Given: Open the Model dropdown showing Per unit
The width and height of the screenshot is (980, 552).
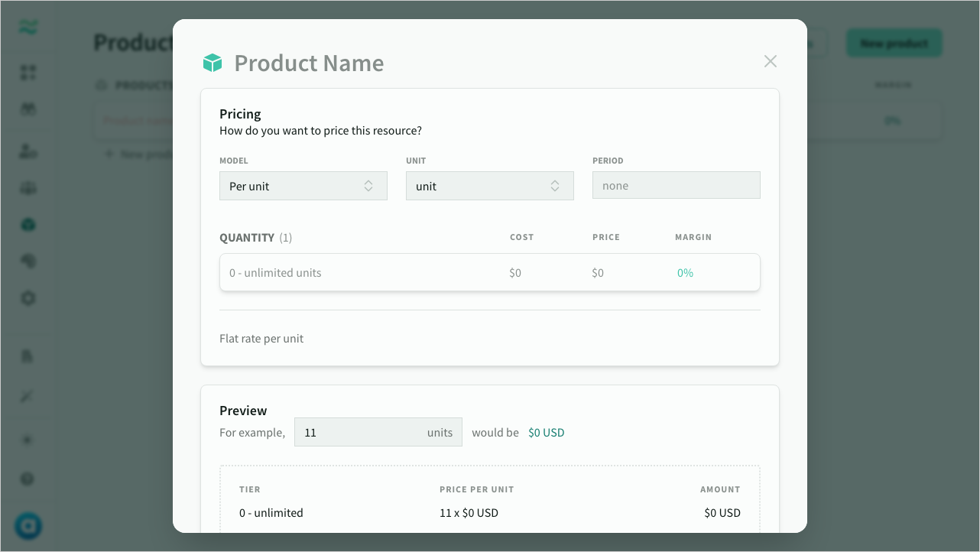Looking at the screenshot, I should click(x=303, y=186).
